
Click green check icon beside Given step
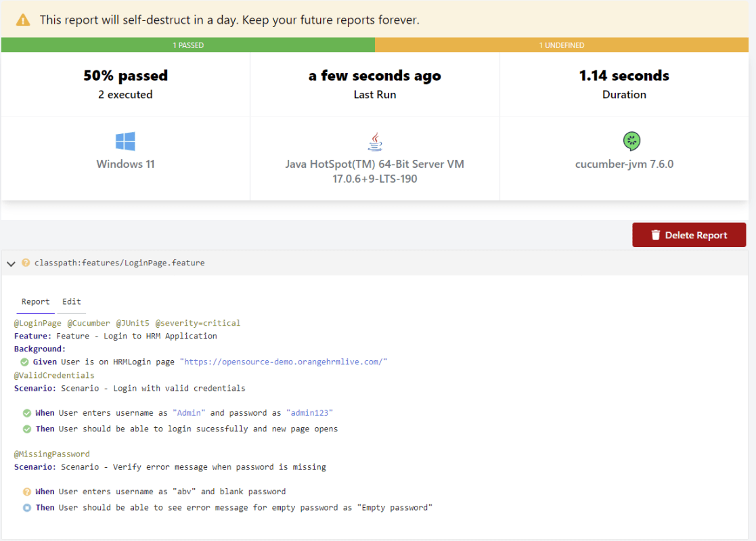point(24,362)
